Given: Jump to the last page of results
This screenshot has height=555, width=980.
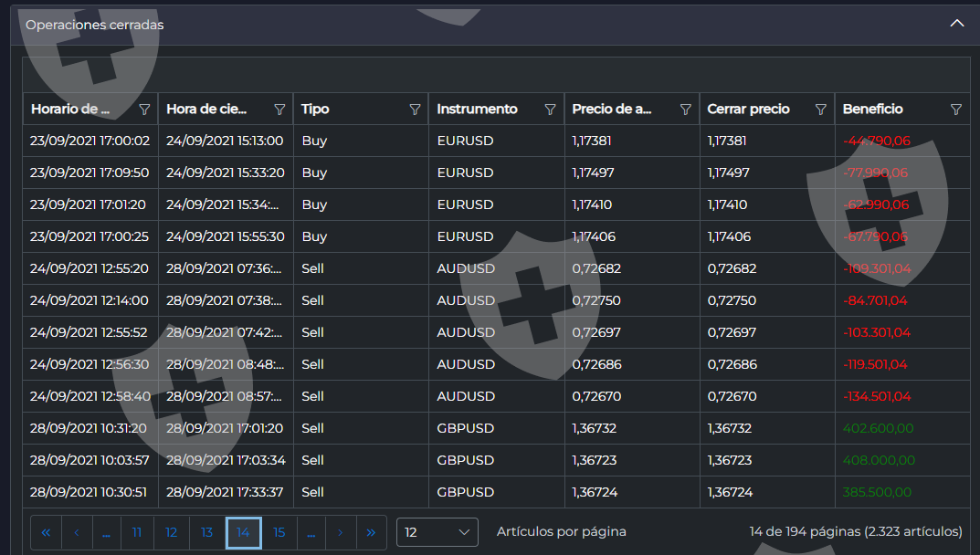Looking at the screenshot, I should click(371, 532).
